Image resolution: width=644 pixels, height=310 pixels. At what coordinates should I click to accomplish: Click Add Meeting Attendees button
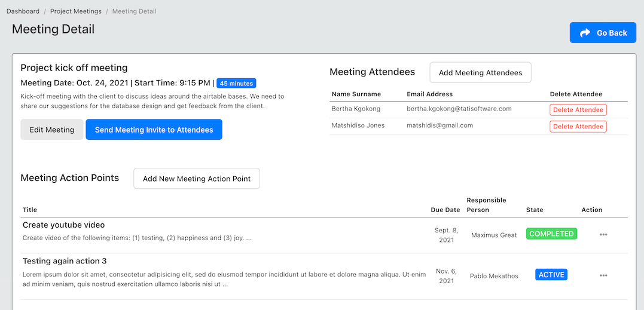pyautogui.click(x=481, y=73)
